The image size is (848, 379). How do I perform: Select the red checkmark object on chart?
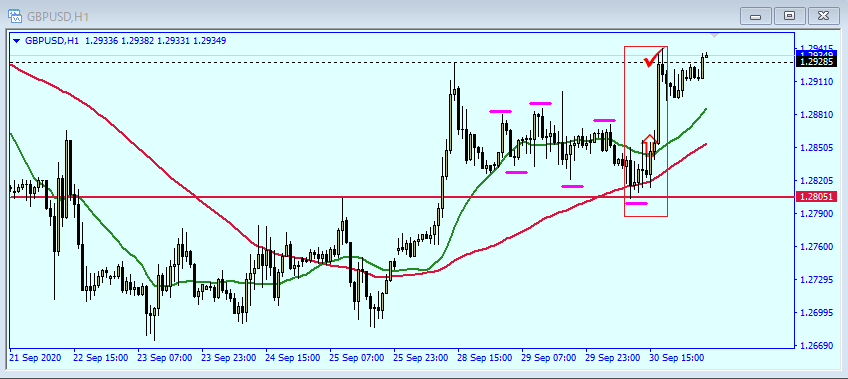tap(653, 58)
